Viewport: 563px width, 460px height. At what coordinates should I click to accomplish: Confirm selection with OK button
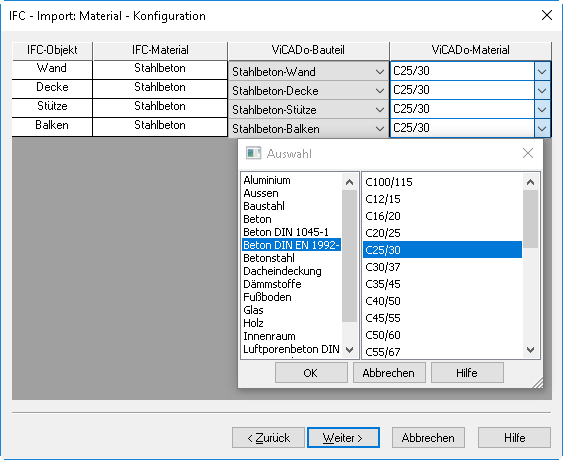[x=311, y=373]
